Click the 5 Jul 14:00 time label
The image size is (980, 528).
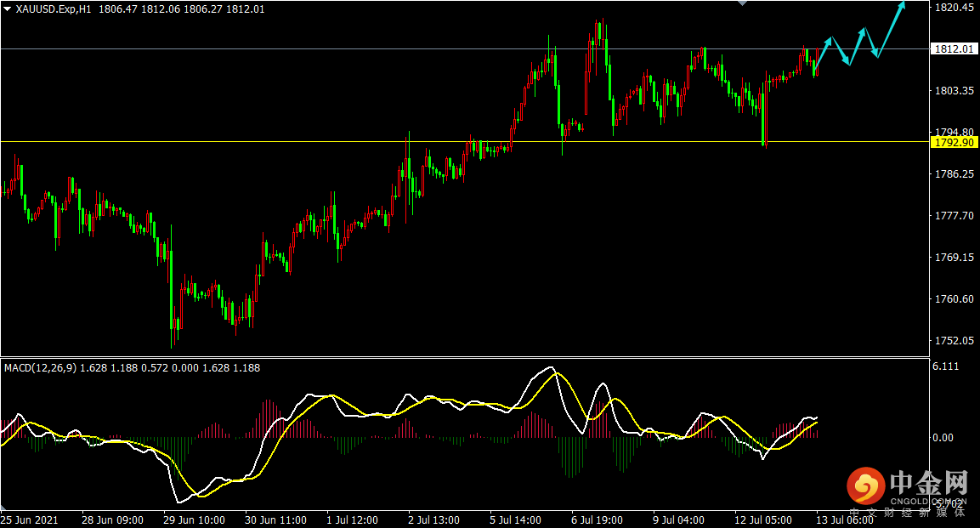tap(516, 519)
